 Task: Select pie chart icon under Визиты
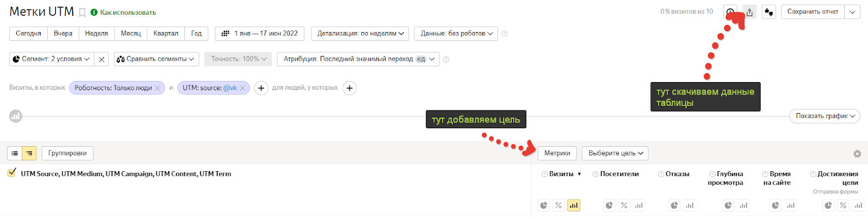(x=544, y=205)
